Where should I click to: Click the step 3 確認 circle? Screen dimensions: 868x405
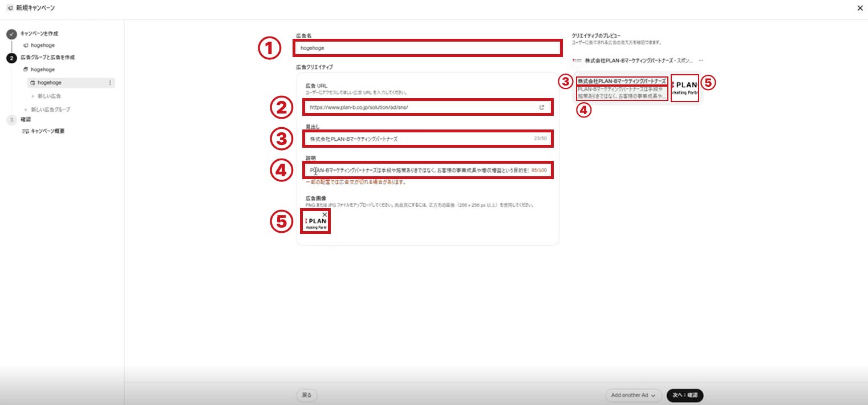[x=11, y=120]
